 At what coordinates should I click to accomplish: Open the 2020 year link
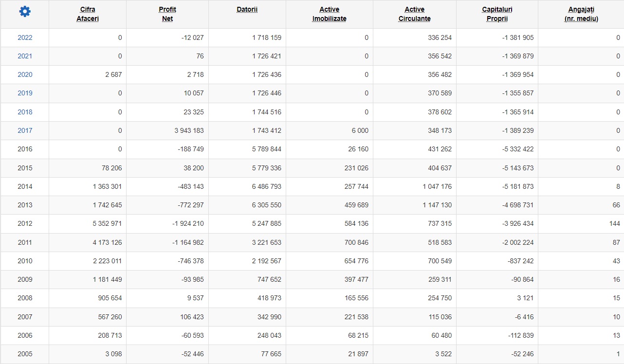point(25,74)
